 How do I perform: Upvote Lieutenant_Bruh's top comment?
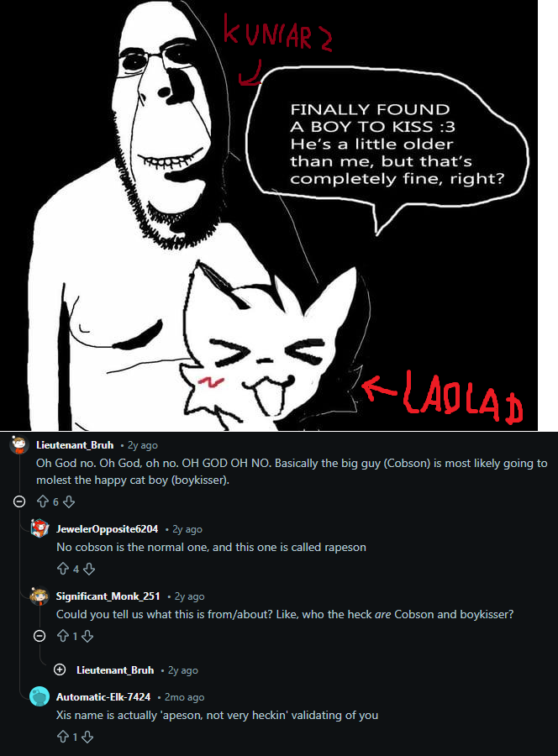[43, 502]
